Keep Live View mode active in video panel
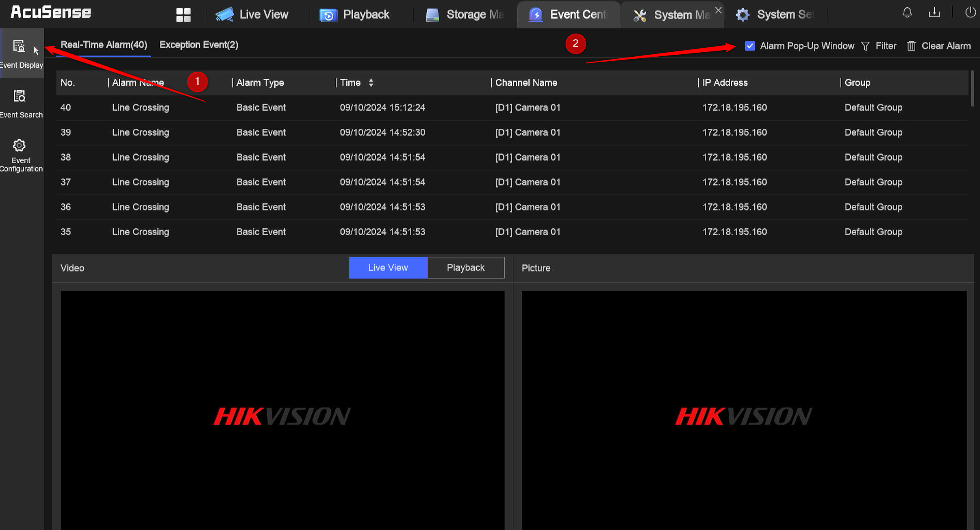The image size is (980, 530). (x=388, y=267)
